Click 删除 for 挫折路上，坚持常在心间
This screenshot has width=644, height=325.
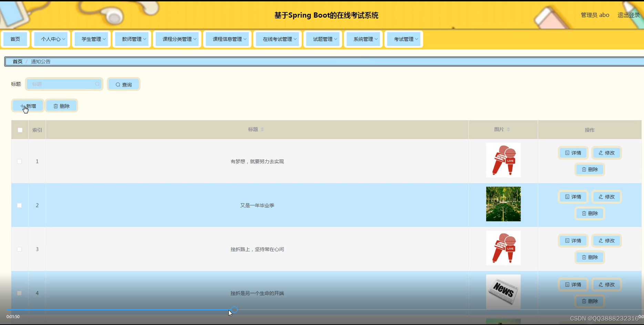click(x=590, y=257)
